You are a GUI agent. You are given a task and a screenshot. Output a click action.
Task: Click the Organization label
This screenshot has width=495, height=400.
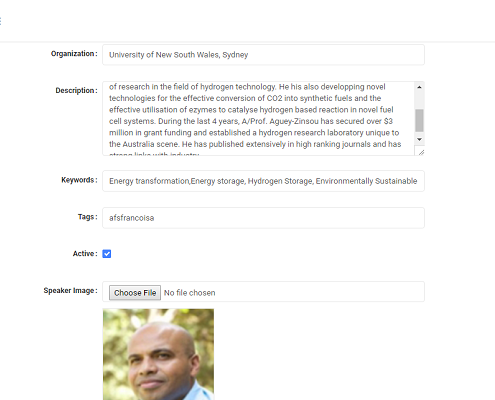coord(74,54)
